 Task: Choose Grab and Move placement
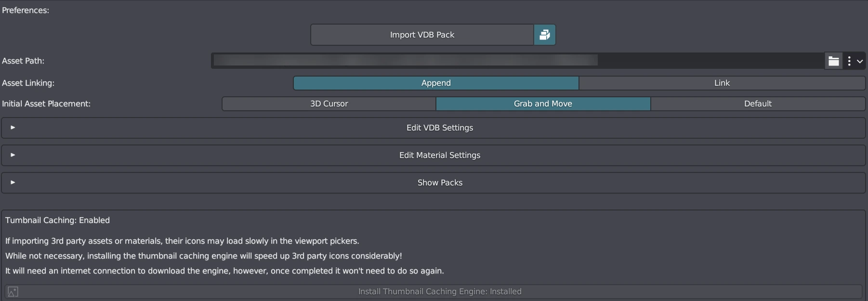click(x=543, y=104)
